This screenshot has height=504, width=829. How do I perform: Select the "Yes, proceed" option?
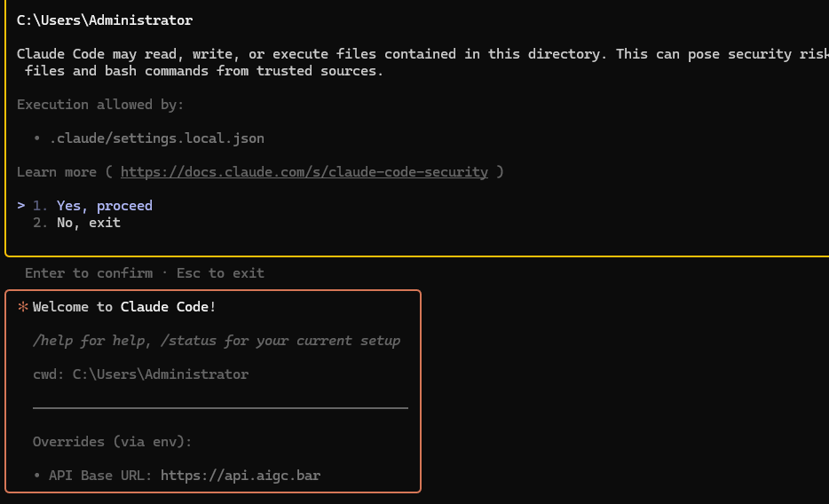pos(104,206)
